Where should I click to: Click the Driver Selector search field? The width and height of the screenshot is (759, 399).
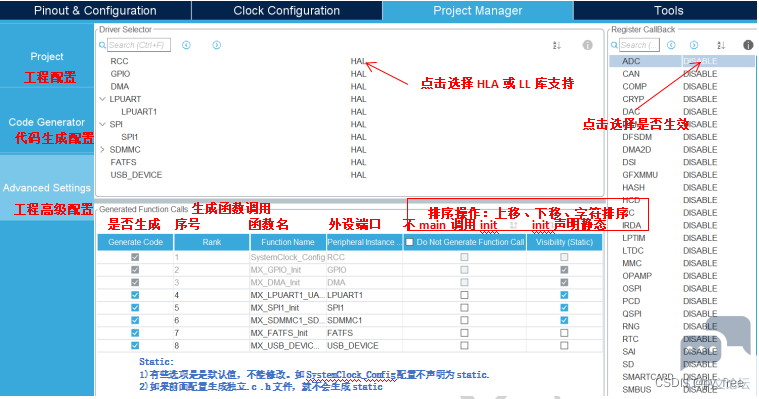point(138,45)
